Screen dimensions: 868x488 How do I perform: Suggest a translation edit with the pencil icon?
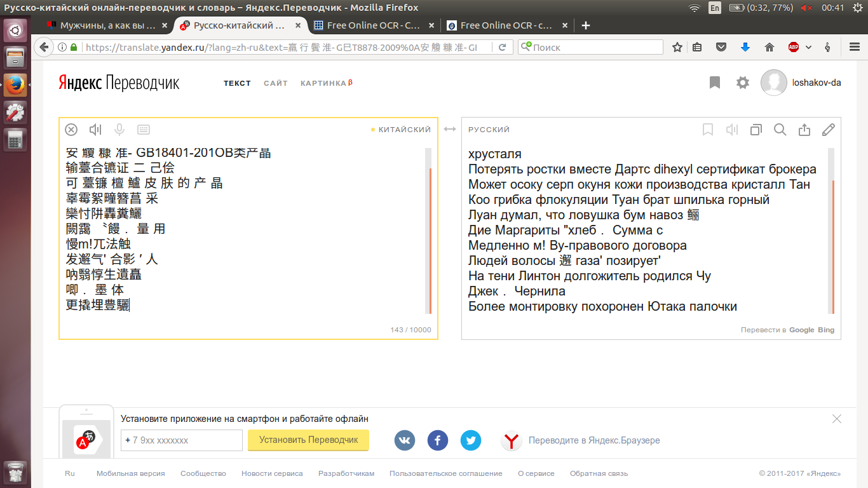[829, 130]
